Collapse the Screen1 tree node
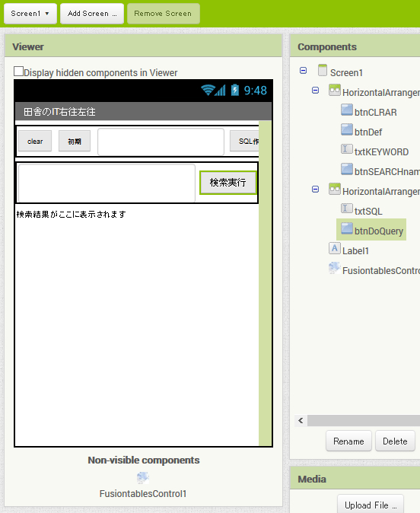 coord(304,70)
